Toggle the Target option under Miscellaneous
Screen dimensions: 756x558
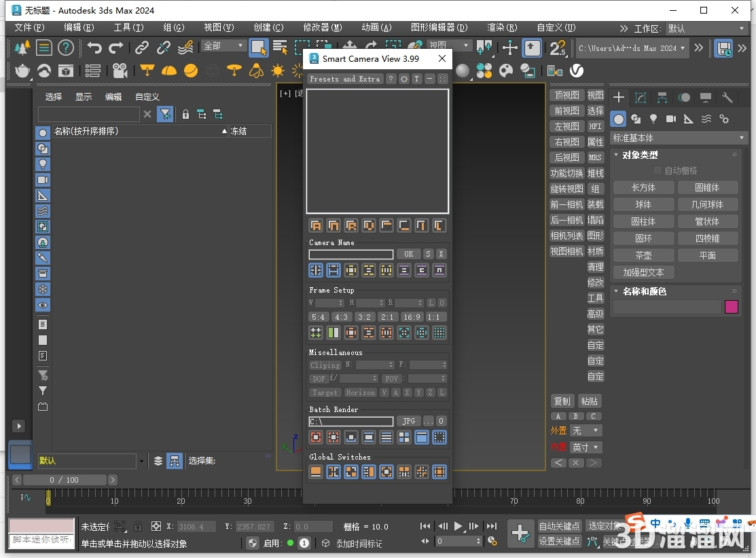324,392
